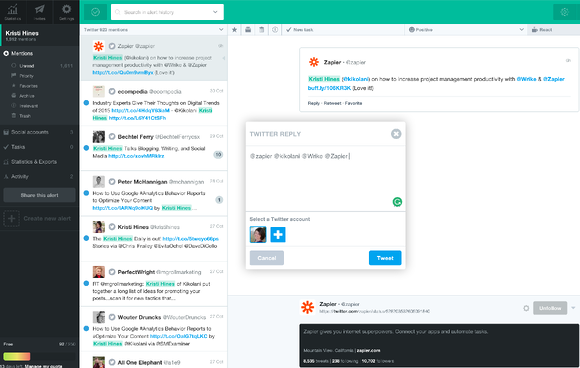Open the gear button at top right
Screen dimensions: 580x368
click(x=564, y=12)
